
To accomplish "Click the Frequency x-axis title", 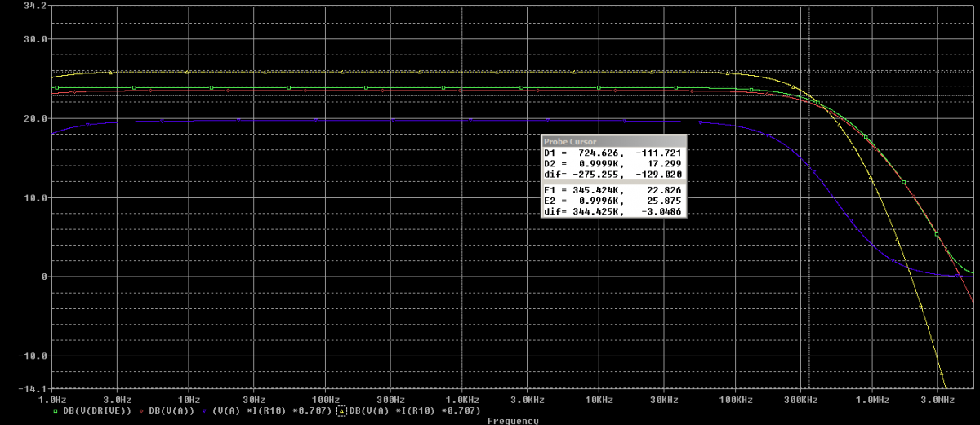I will tap(513, 421).
